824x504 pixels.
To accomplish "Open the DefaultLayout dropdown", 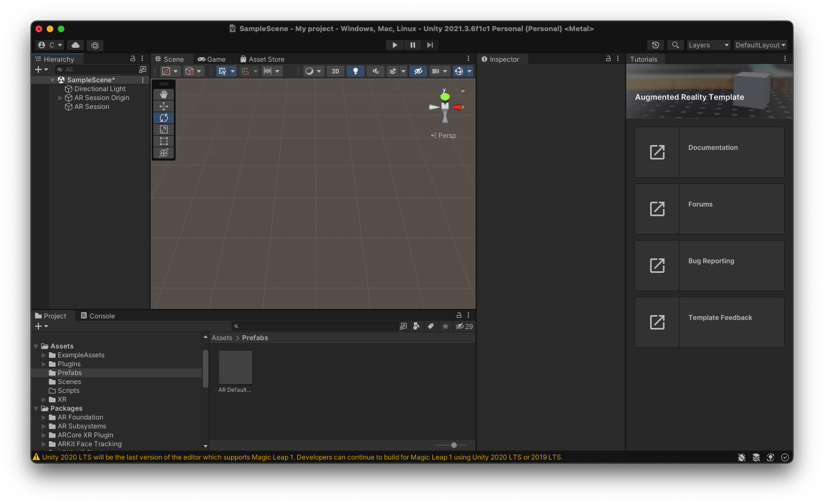I will (760, 45).
